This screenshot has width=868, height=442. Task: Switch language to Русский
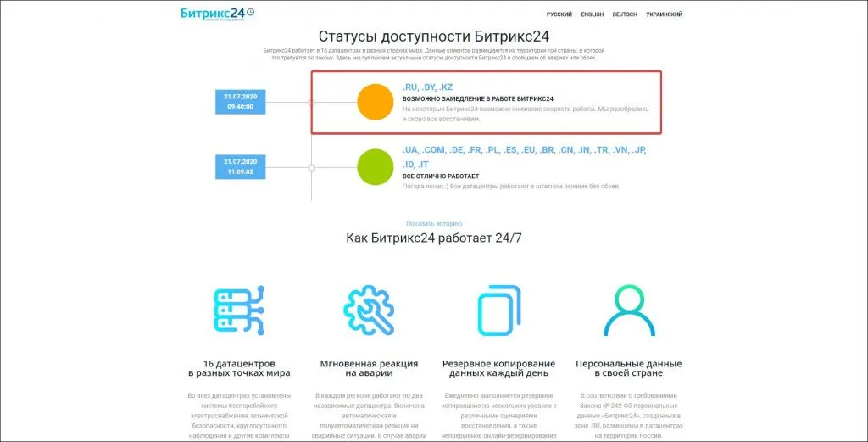[x=559, y=14]
